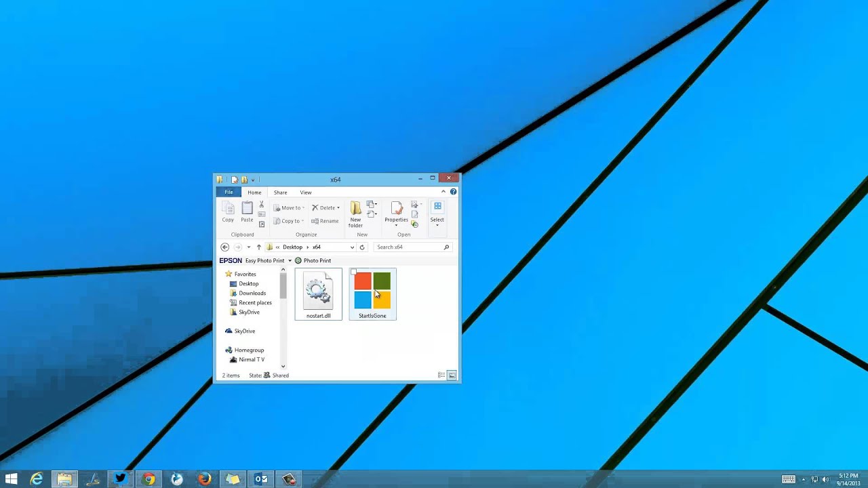This screenshot has height=488, width=868.
Task: Open the New item dropdown
Action: tap(372, 204)
